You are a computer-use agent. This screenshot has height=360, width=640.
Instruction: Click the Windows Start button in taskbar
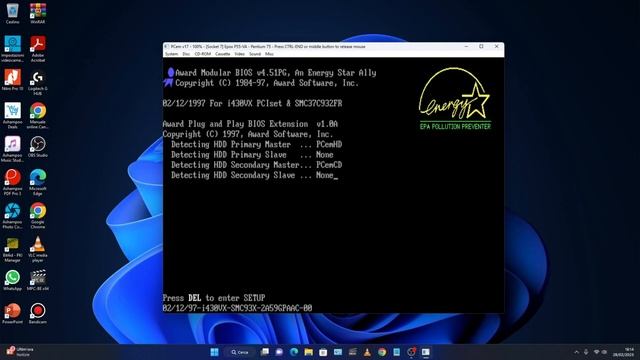(214, 352)
